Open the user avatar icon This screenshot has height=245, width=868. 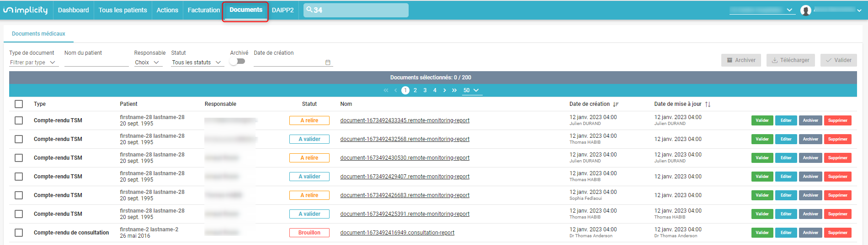pyautogui.click(x=806, y=10)
